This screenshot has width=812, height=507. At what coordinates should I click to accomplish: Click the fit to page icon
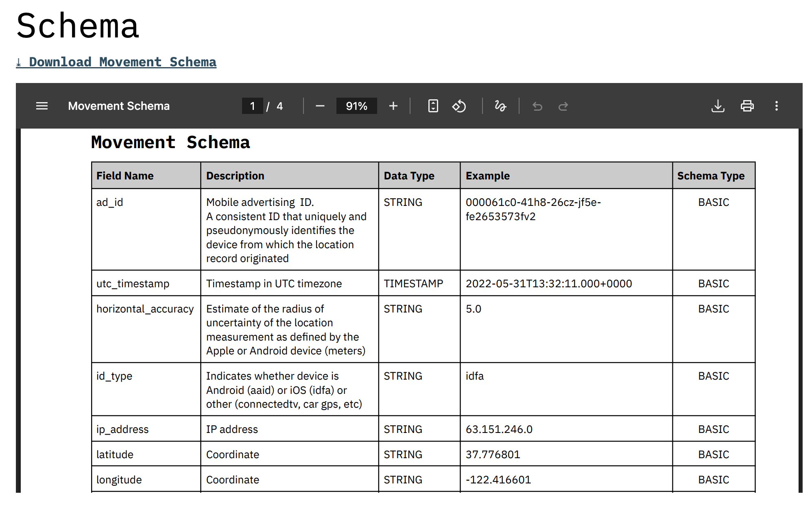coord(433,106)
